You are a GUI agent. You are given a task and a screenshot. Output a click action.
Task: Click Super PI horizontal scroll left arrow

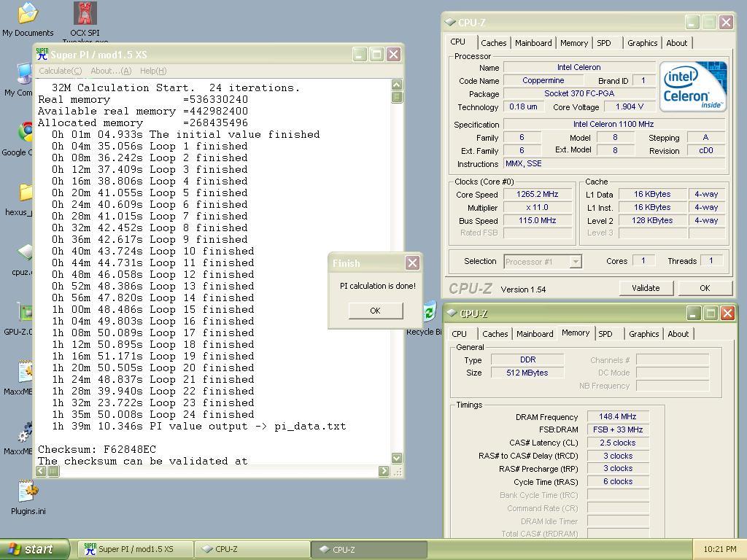pos(41,471)
